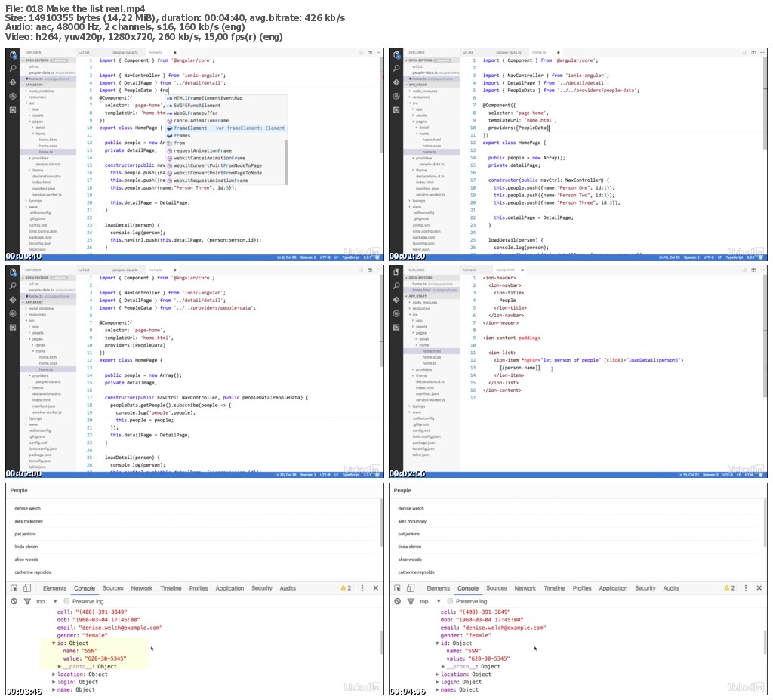Click inspect element icon in 00:04:06 DevTools

397,588
